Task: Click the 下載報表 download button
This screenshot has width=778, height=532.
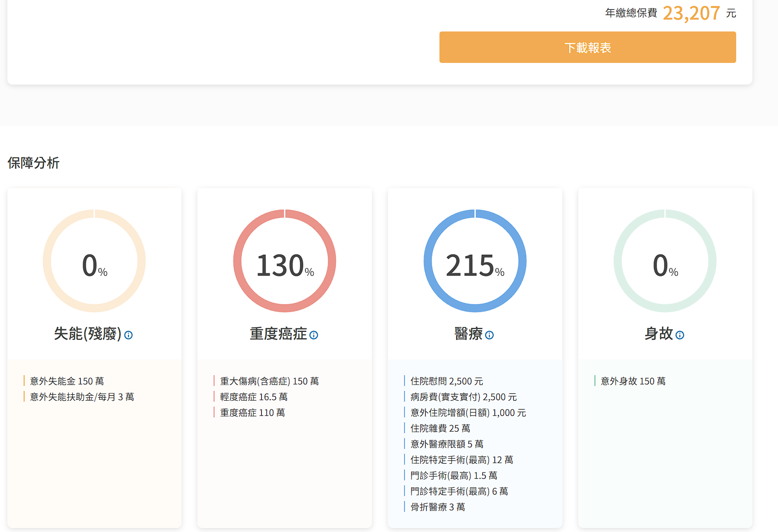Action: pyautogui.click(x=587, y=47)
